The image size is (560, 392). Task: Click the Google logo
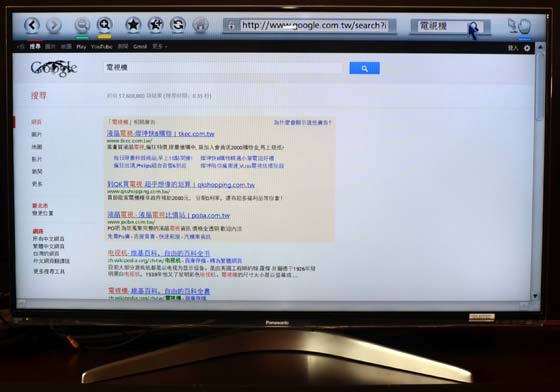coord(54,68)
